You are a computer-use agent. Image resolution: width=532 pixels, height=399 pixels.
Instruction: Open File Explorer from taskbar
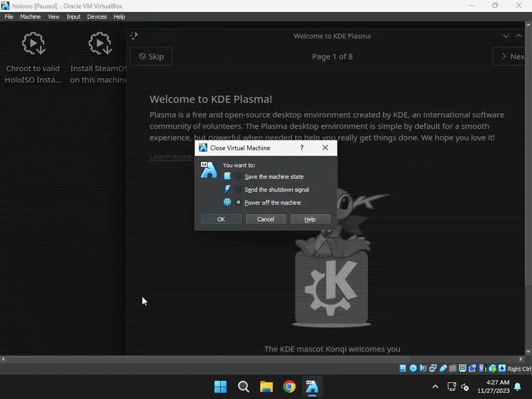pos(267,387)
